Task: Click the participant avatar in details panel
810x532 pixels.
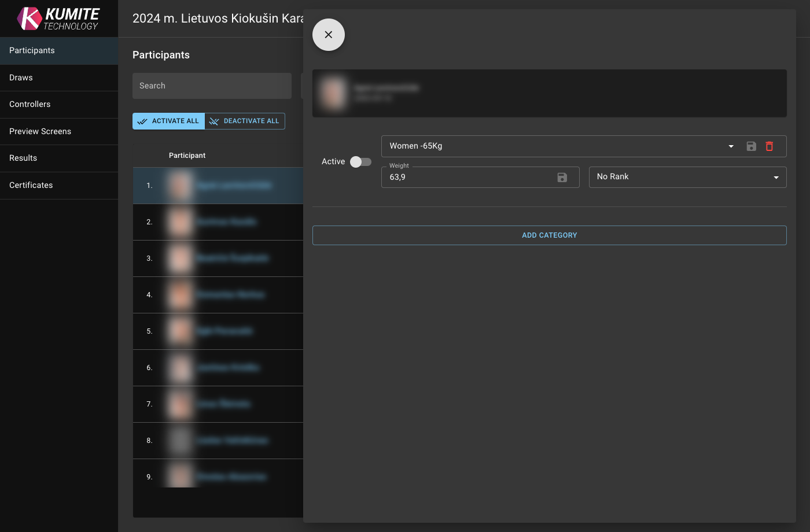Action: pyautogui.click(x=334, y=93)
